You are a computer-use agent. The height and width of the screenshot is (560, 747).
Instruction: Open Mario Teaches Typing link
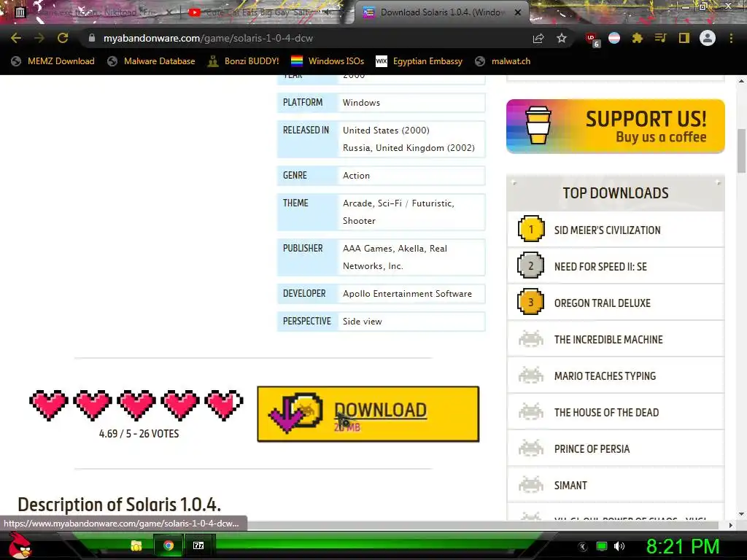[605, 376]
